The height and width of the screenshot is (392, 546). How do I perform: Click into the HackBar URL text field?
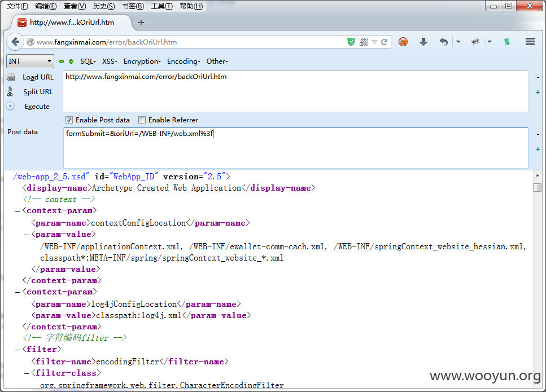coord(295,91)
